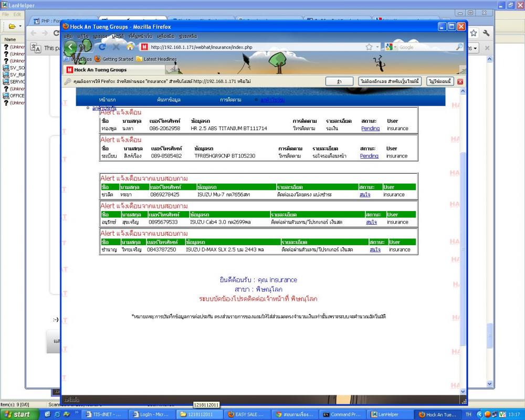Open Getting Started bookmark

(x=114, y=59)
